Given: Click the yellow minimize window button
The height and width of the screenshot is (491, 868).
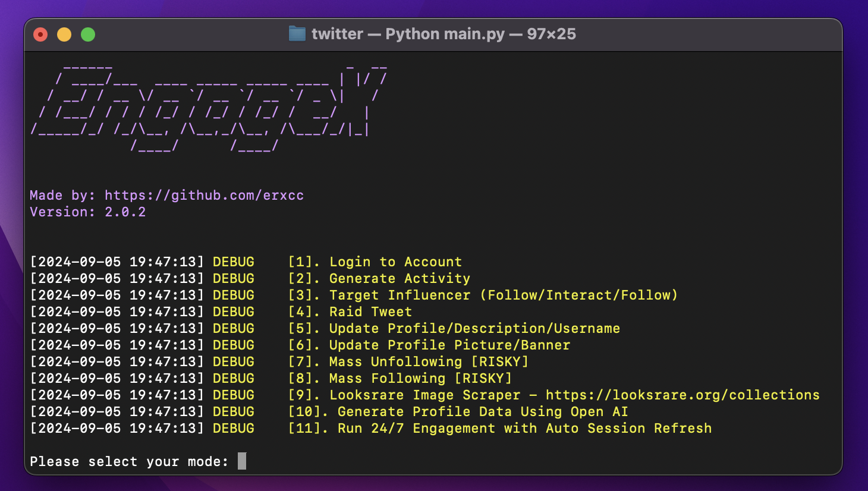Looking at the screenshot, I should point(64,34).
